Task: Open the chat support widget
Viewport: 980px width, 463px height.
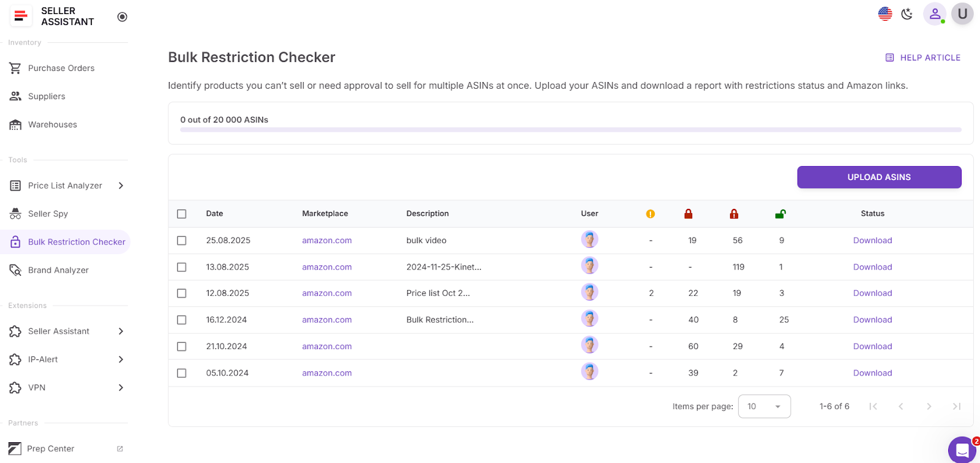Action: (x=962, y=450)
